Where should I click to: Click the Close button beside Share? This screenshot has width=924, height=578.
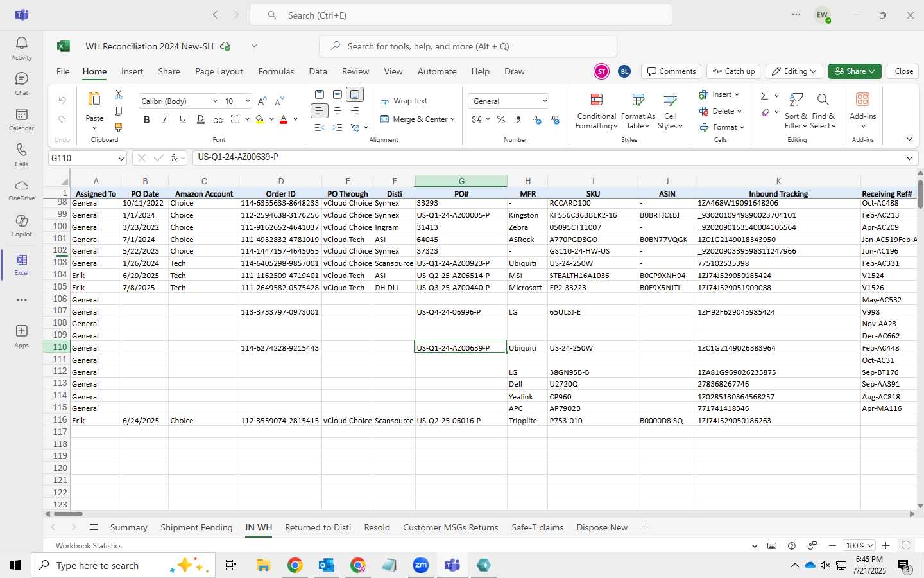(x=903, y=71)
